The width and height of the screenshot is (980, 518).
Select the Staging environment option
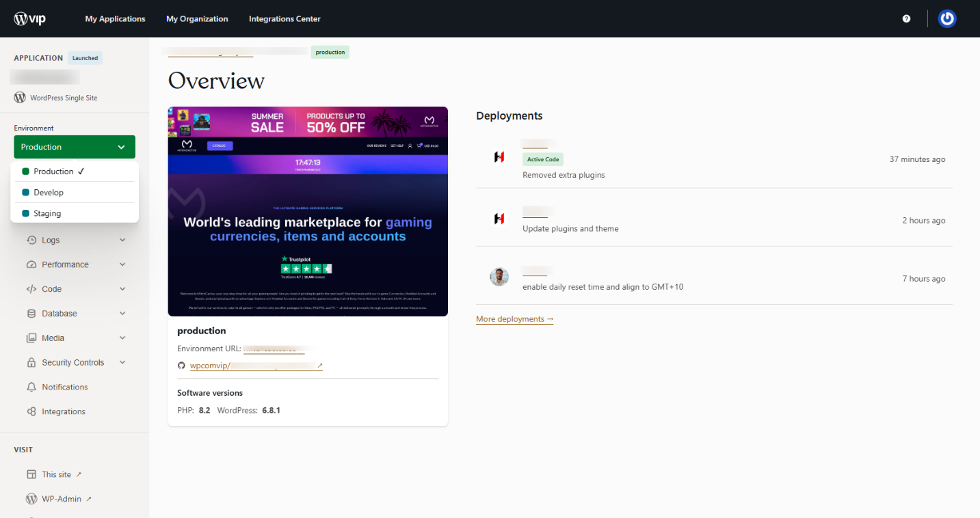(x=47, y=213)
